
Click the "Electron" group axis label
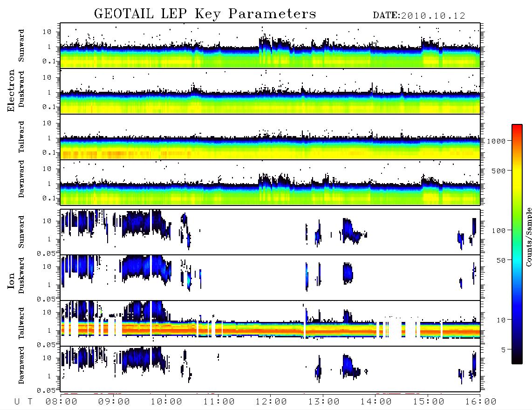pyautogui.click(x=11, y=91)
